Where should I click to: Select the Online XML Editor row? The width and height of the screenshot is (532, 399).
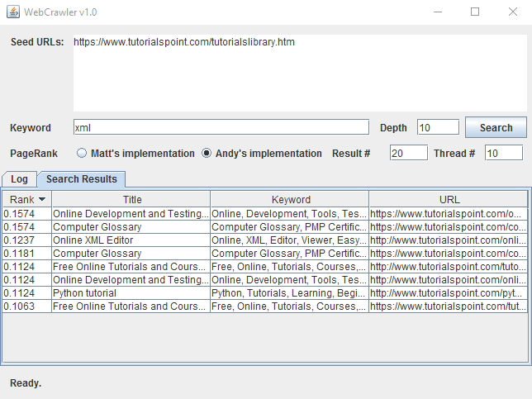coord(131,240)
